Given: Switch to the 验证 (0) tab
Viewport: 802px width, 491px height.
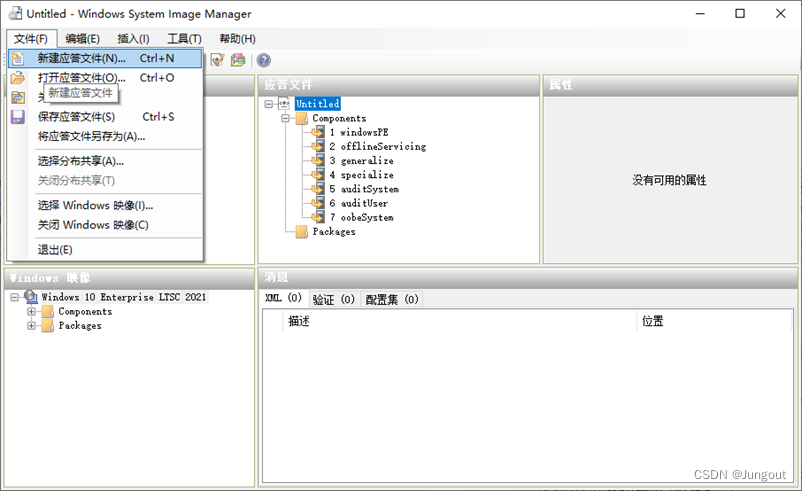Looking at the screenshot, I should pos(333,299).
